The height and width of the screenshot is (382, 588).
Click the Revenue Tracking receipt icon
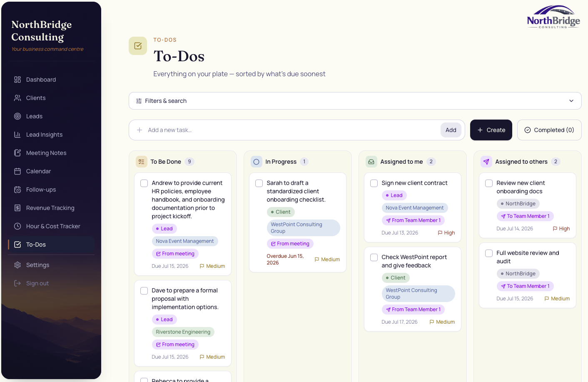pyautogui.click(x=17, y=208)
